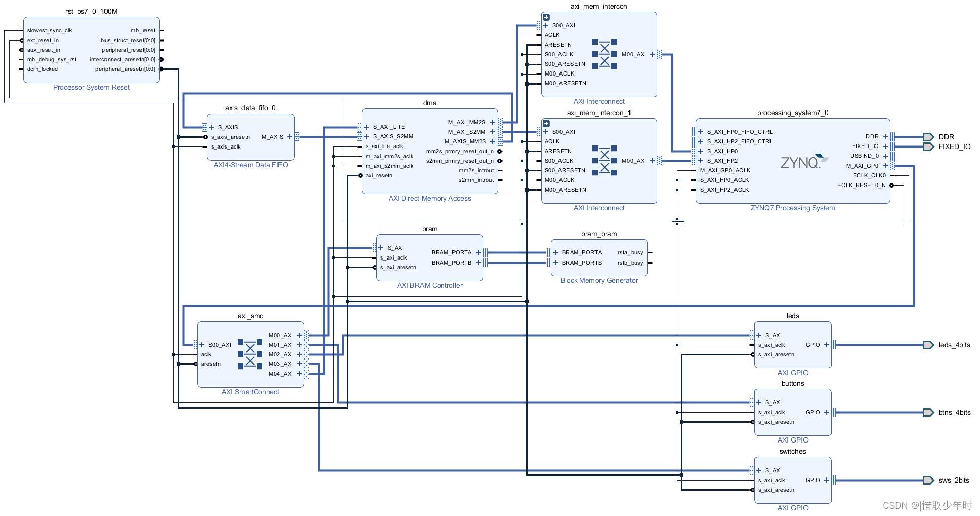
Task: Select the Processor System Reset label
Action: pyautogui.click(x=91, y=88)
